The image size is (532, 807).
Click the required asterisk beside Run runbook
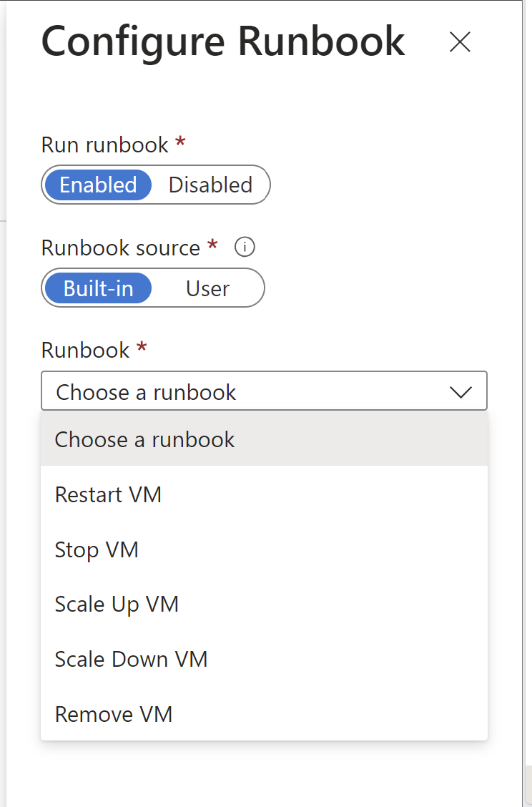[x=180, y=143]
